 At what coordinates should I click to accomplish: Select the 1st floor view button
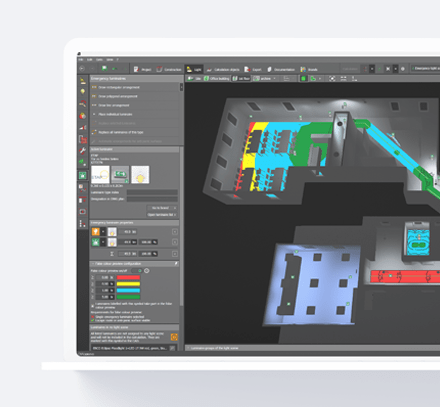pos(241,79)
